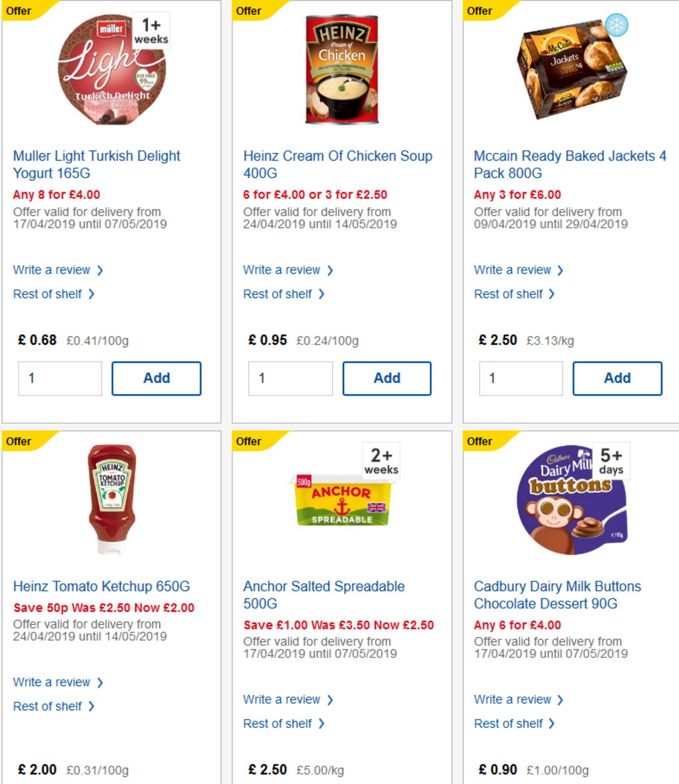Add Muller Light Turkish Delight Yogurt to basket
Screen dimensions: 679x784
tap(157, 378)
